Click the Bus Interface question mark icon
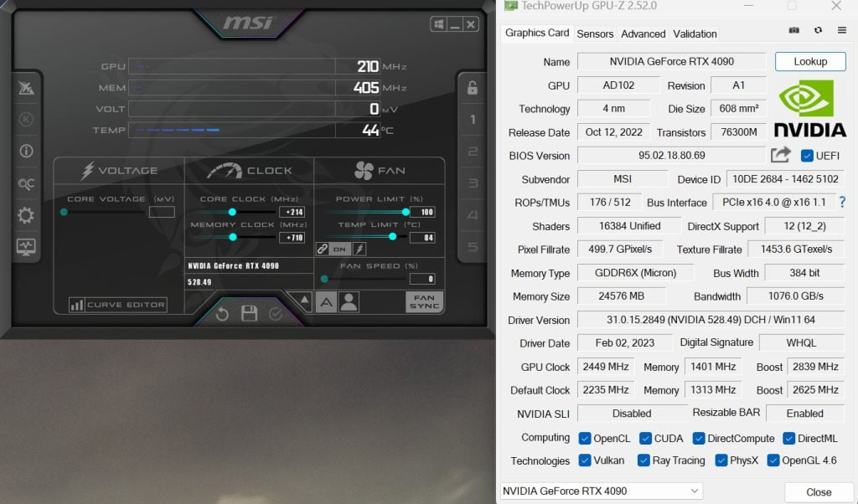The width and height of the screenshot is (858, 504). [843, 203]
